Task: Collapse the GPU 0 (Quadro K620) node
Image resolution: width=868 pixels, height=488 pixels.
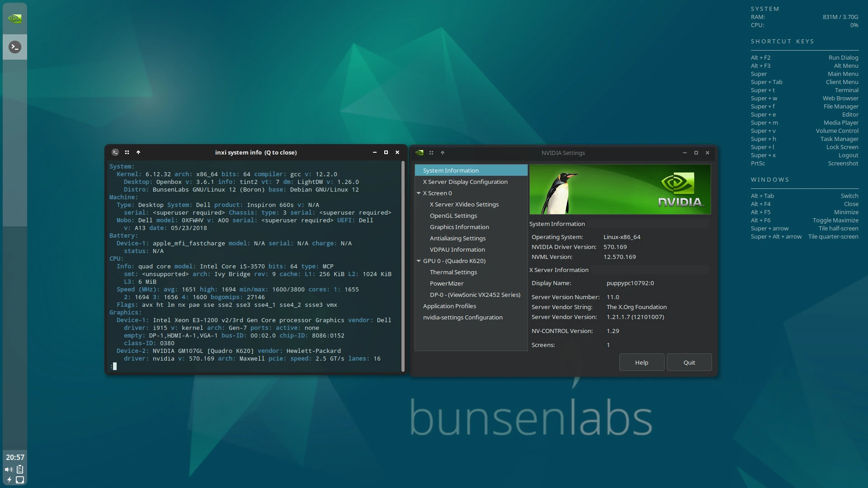Action: point(419,261)
